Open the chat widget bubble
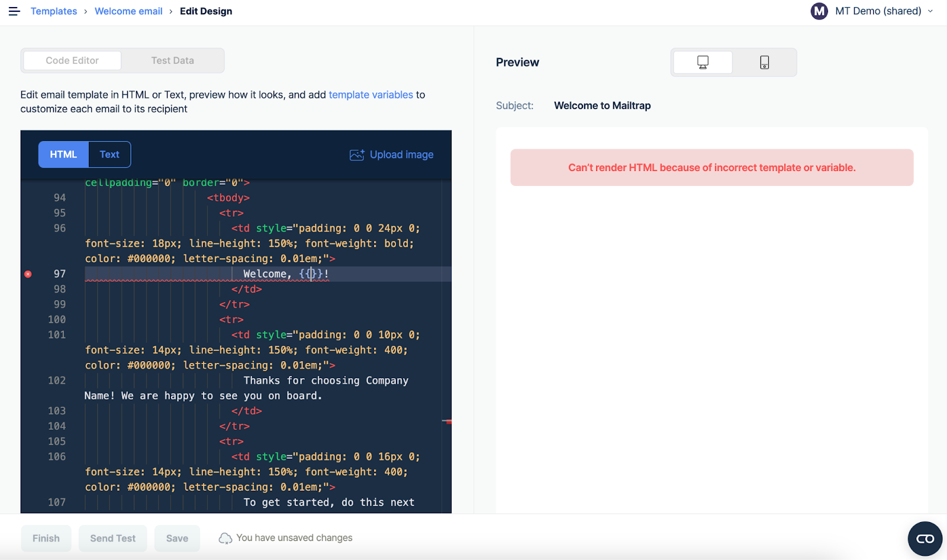The width and height of the screenshot is (947, 560). click(x=925, y=539)
